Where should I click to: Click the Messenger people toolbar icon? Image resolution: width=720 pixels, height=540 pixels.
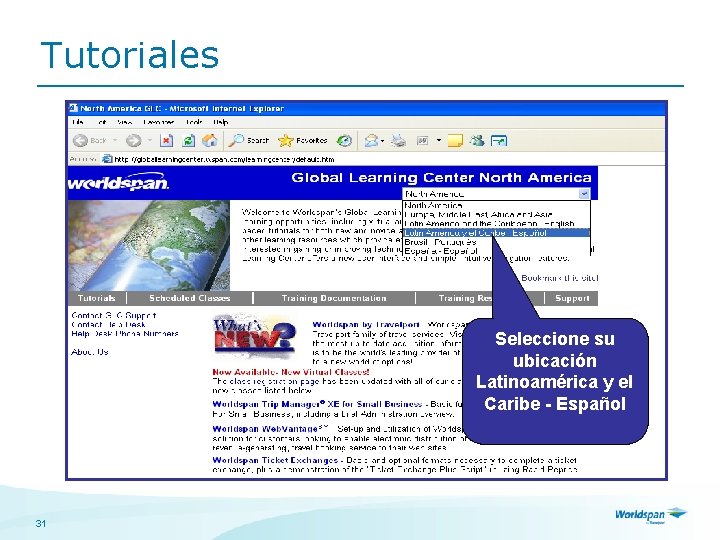477,140
